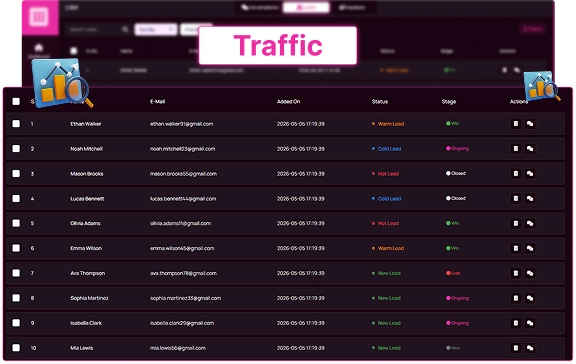Open chat icon in Sophia Martinez row

tap(530, 298)
